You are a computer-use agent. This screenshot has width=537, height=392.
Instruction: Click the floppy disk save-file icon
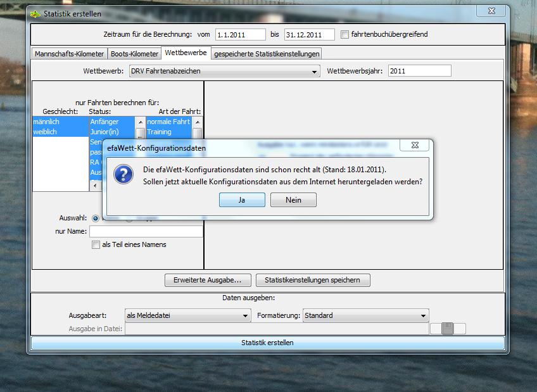[448, 328]
